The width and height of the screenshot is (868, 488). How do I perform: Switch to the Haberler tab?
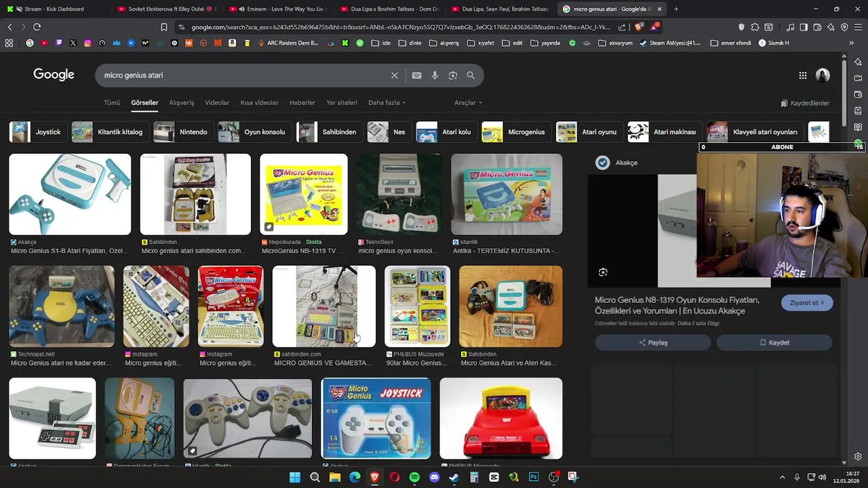(x=302, y=103)
